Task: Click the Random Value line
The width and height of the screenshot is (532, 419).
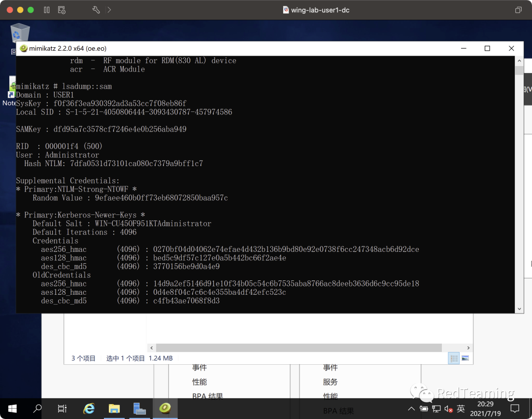Action: [x=130, y=198]
